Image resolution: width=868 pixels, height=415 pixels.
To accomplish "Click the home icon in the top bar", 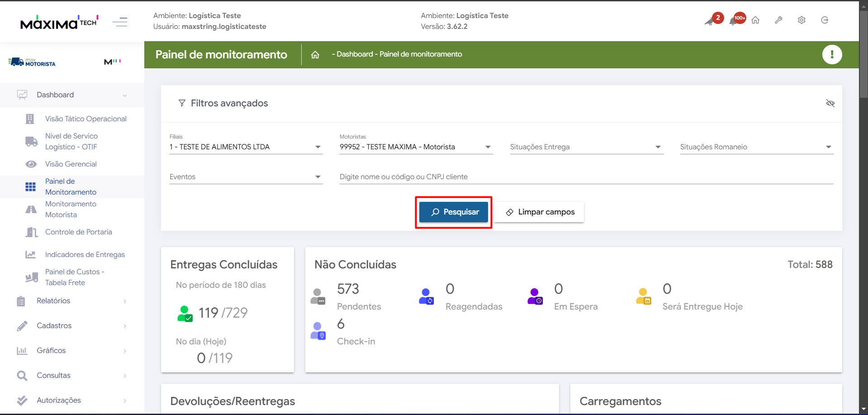I will click(755, 20).
